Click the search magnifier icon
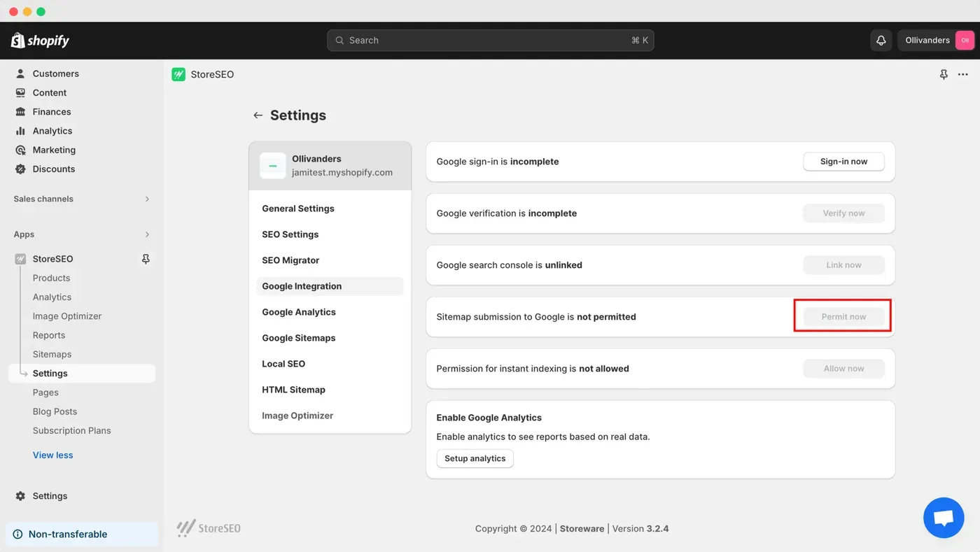The height and width of the screenshot is (552, 980). coord(339,41)
